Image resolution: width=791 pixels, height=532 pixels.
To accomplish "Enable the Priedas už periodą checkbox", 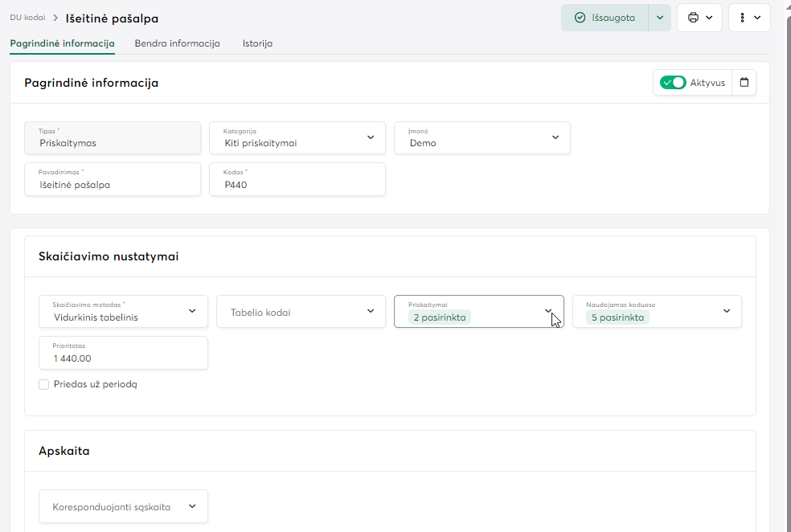I will point(44,385).
